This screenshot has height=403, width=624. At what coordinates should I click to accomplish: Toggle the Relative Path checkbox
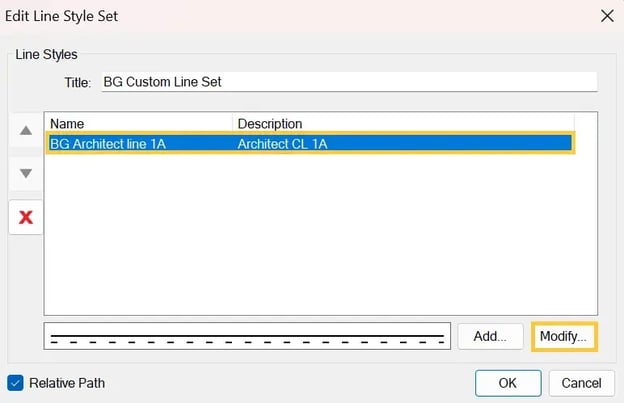tap(16, 383)
